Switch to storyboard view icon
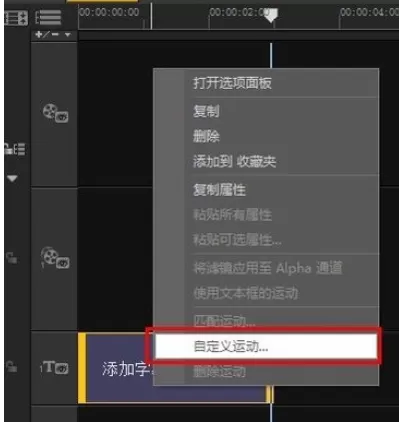The width and height of the screenshot is (399, 422). point(16,17)
